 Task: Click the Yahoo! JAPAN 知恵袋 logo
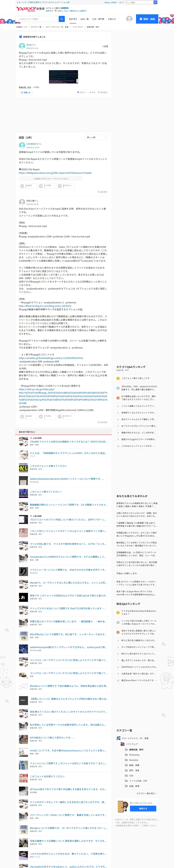pyautogui.click(x=30, y=9)
